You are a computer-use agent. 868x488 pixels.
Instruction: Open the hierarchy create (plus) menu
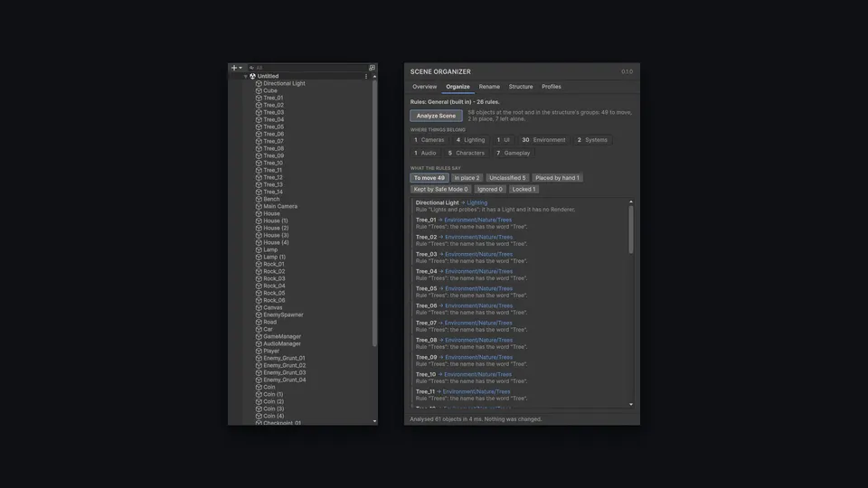[x=236, y=68]
